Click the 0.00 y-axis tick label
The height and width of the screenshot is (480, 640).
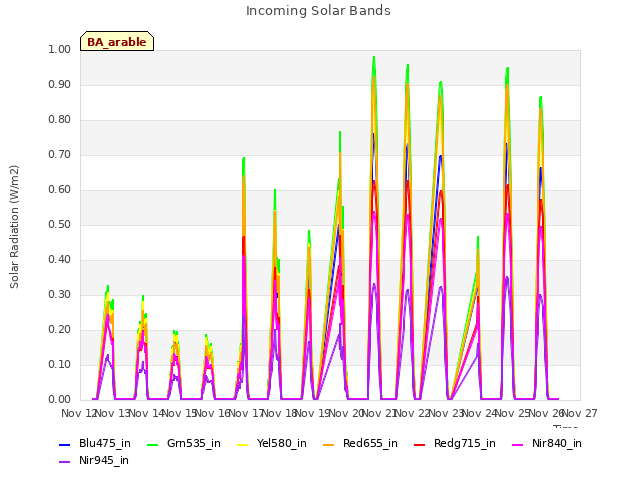(x=60, y=400)
